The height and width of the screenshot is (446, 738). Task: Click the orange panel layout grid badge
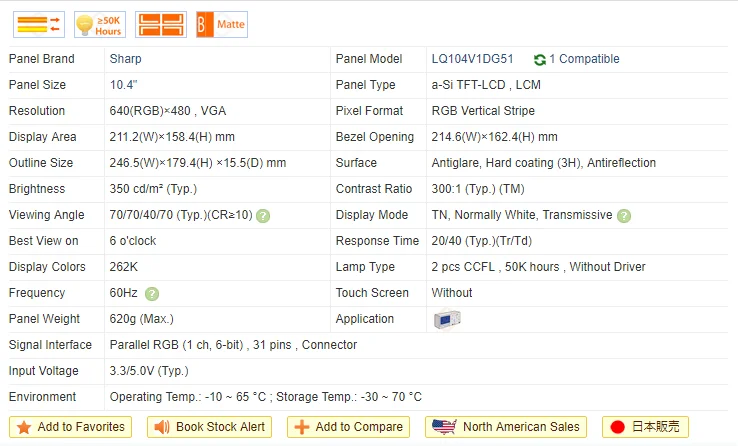pyautogui.click(x=161, y=24)
